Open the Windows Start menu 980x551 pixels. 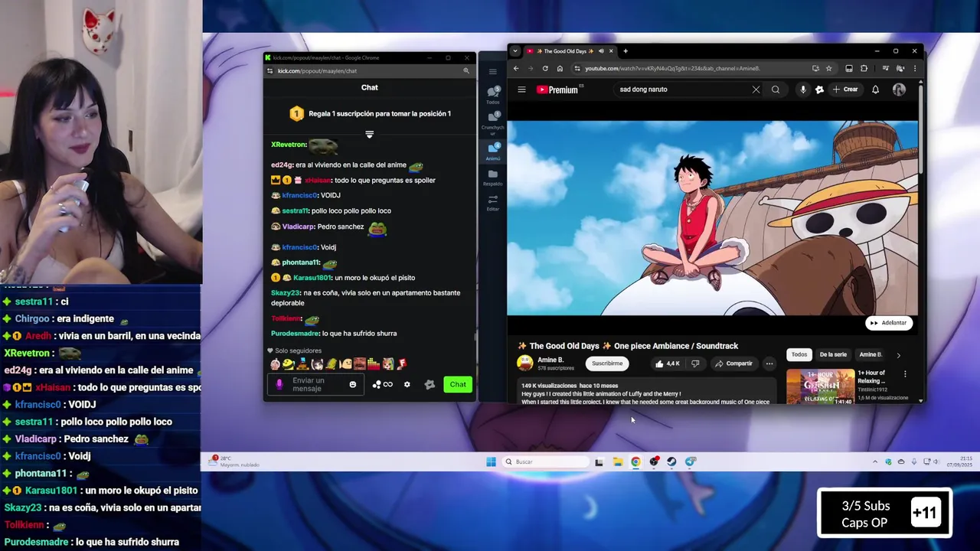point(491,461)
